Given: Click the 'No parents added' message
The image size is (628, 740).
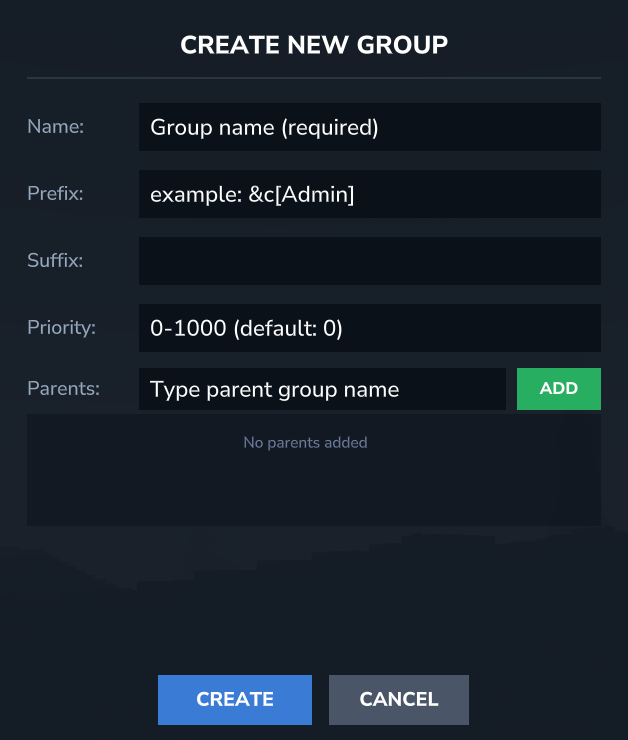Looking at the screenshot, I should click(306, 442).
